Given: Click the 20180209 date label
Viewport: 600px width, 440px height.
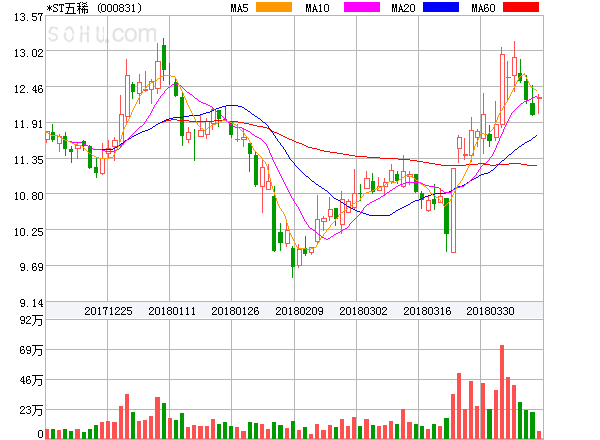Looking at the screenshot, I should click(x=299, y=311).
